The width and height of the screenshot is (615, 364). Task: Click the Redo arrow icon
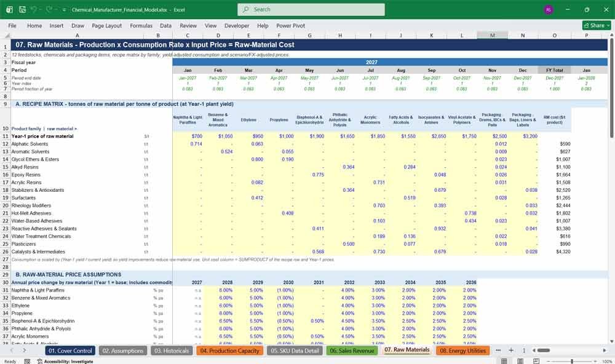click(49, 9)
